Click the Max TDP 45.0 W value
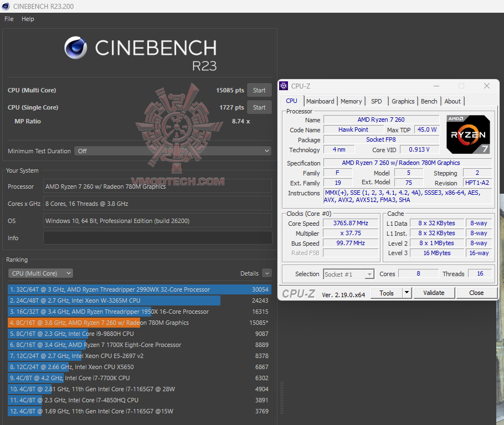This screenshot has height=425, width=504. (427, 129)
